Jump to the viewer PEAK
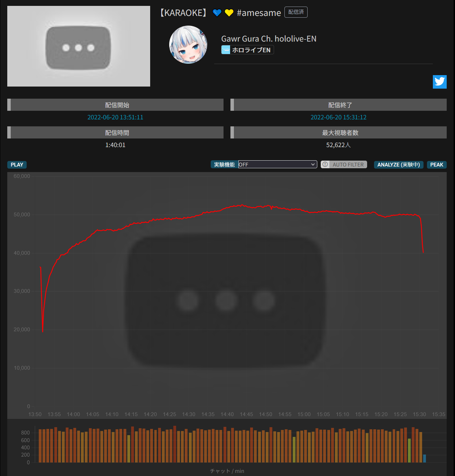The width and height of the screenshot is (455, 476). click(437, 164)
